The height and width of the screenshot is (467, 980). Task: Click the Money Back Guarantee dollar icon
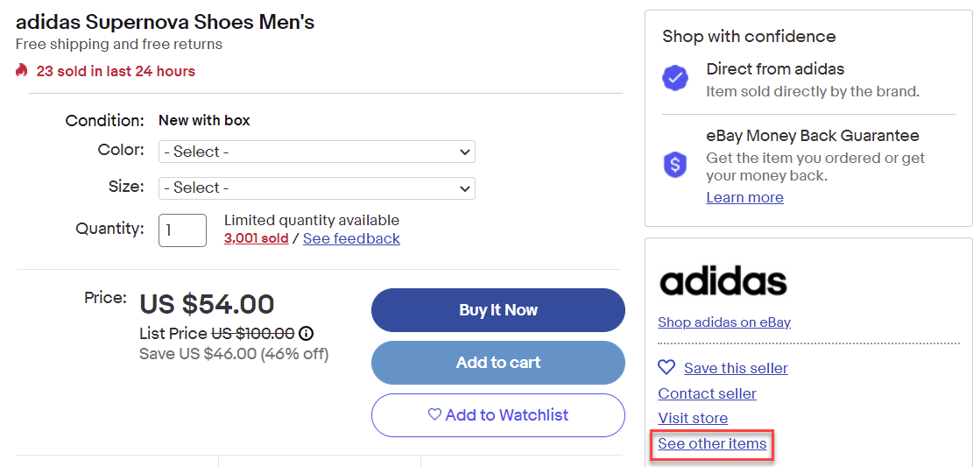point(675,164)
